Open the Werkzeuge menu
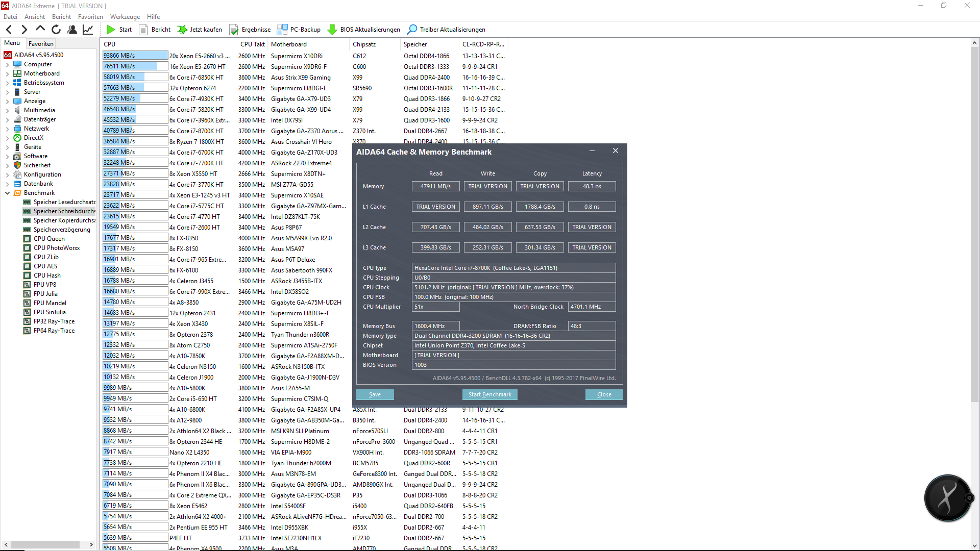Image resolution: width=980 pixels, height=551 pixels. click(x=125, y=17)
